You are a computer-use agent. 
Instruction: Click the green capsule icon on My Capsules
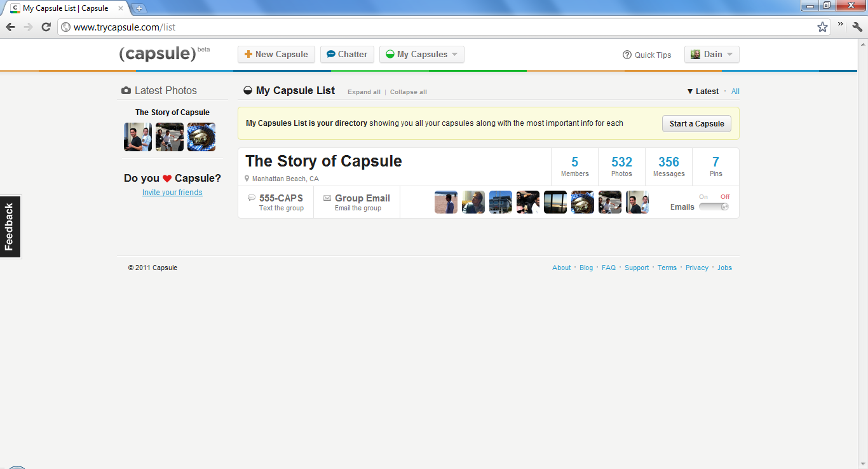pyautogui.click(x=390, y=54)
